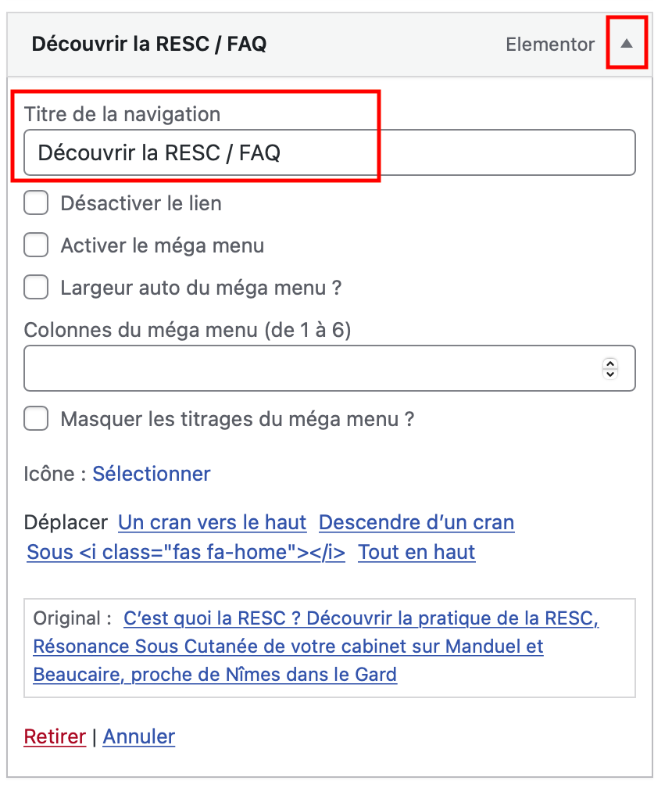
Task: Cancel changes with Annuler link
Action: tap(139, 736)
